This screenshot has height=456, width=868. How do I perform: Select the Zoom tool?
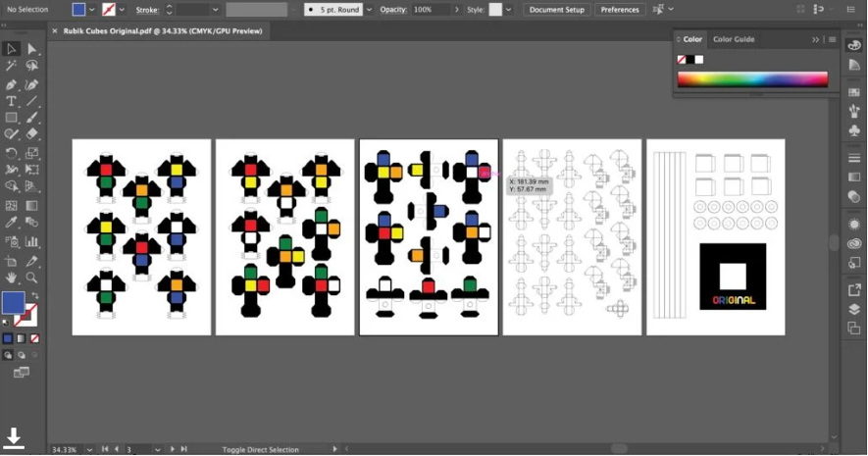[32, 278]
